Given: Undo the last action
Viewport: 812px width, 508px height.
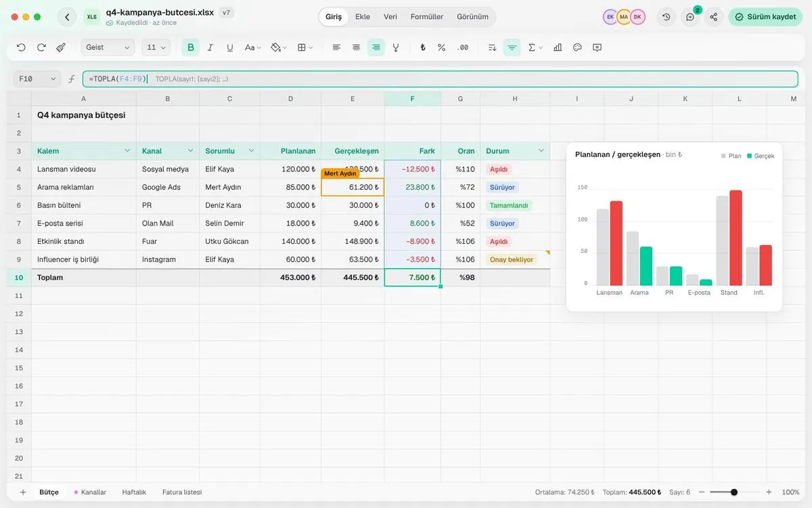Looking at the screenshot, I should [x=21, y=47].
